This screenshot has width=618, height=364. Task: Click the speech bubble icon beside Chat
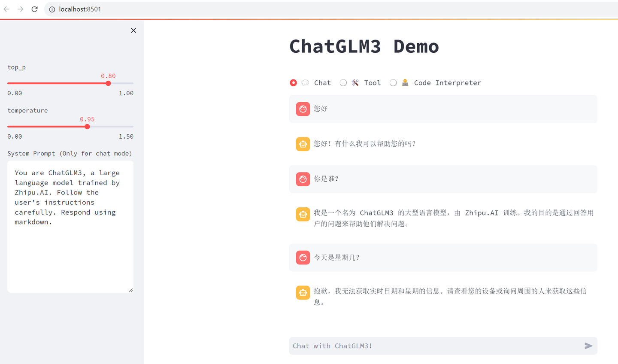(x=305, y=83)
